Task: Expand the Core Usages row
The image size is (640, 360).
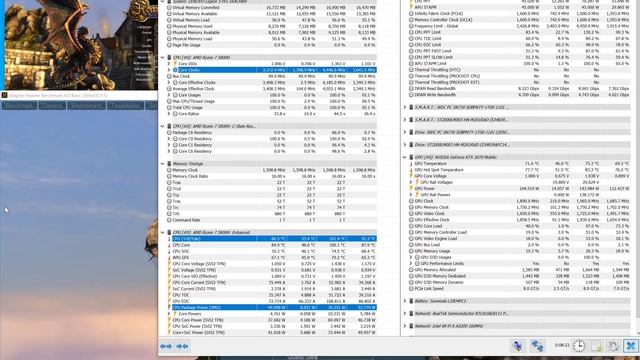Action: tap(169, 95)
